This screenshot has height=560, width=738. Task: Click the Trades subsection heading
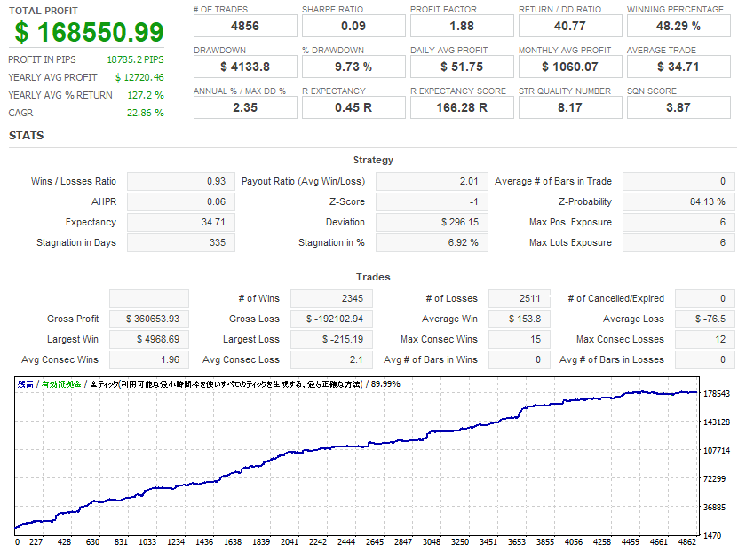click(x=373, y=277)
